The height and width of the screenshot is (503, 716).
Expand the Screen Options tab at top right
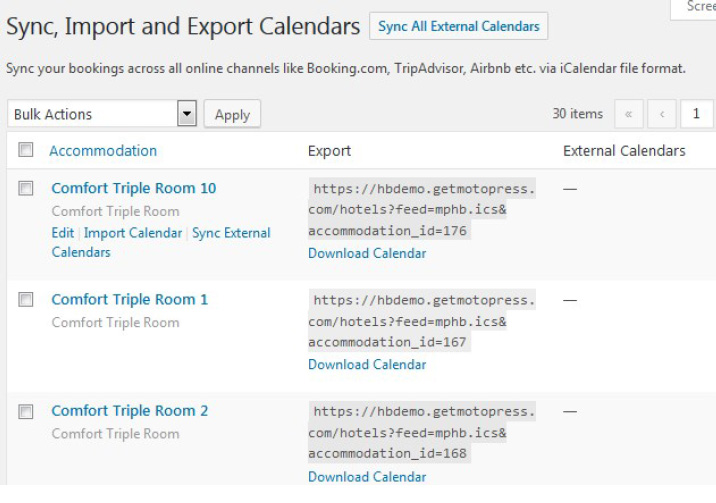700,7
